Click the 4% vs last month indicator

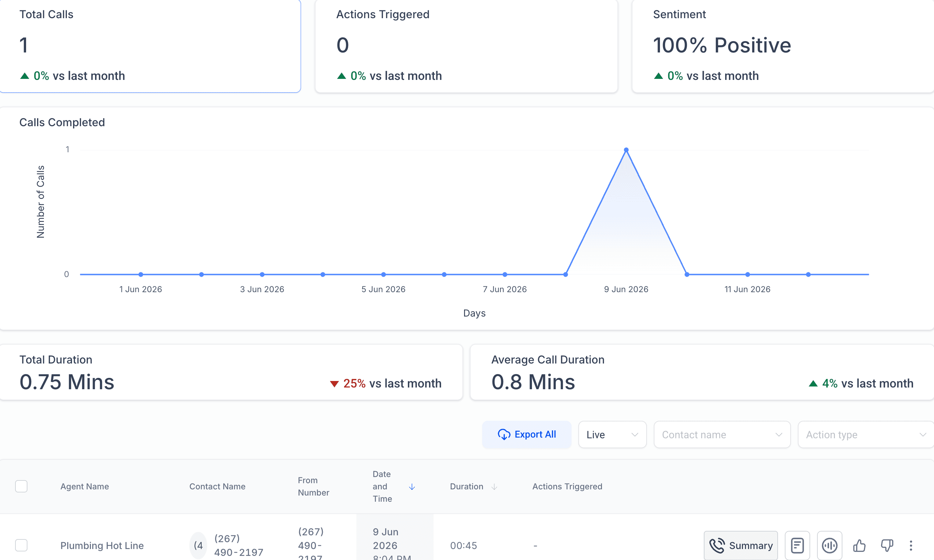point(861,383)
